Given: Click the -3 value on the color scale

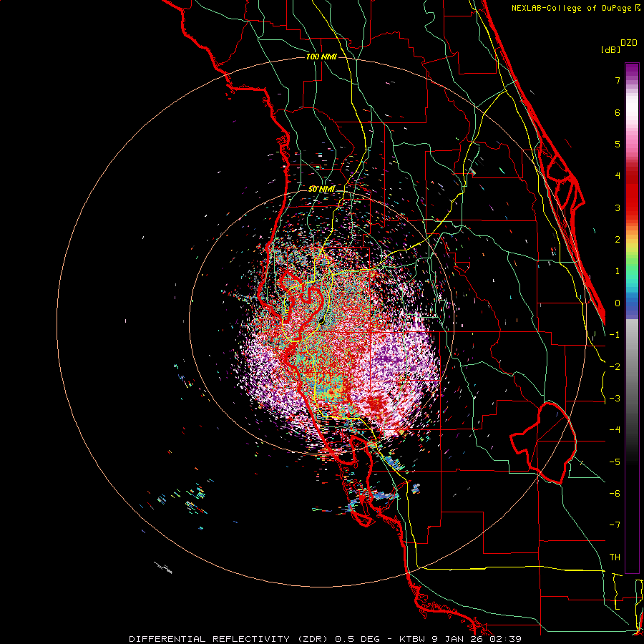Looking at the screenshot, I should click(x=615, y=399).
